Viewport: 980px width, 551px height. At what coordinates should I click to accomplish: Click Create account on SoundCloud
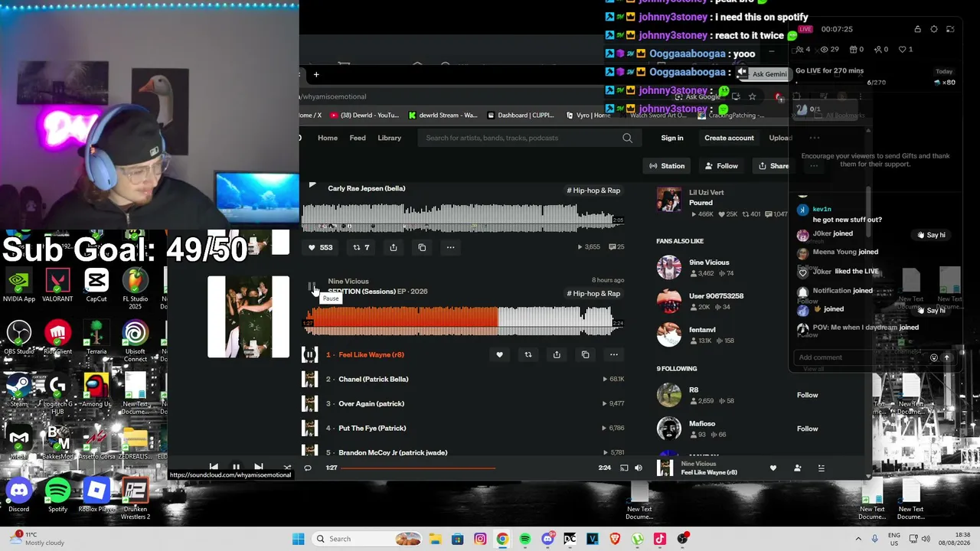coord(729,138)
